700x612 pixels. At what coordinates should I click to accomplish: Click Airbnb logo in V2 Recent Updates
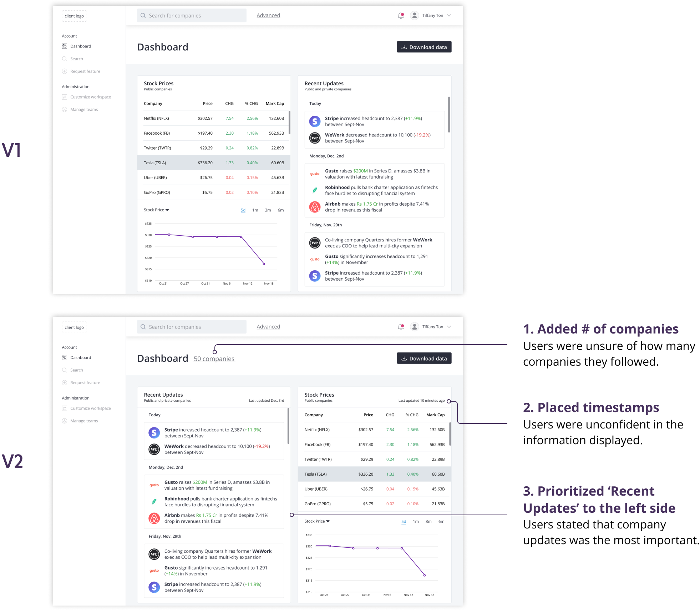pyautogui.click(x=154, y=518)
